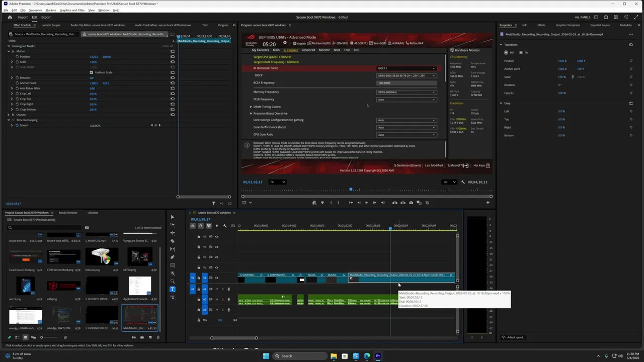Expand the Crop Left property
Image resolution: width=644 pixels, height=362 pixels.
(12, 94)
